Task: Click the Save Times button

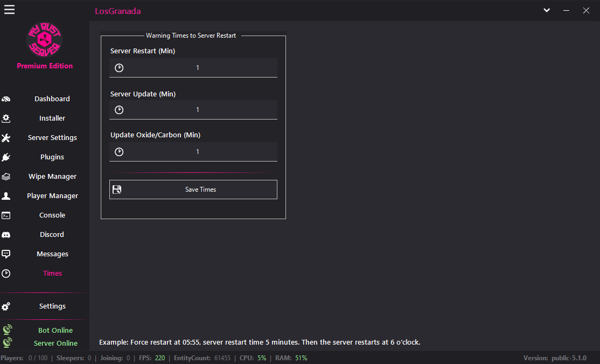Action: pos(193,190)
